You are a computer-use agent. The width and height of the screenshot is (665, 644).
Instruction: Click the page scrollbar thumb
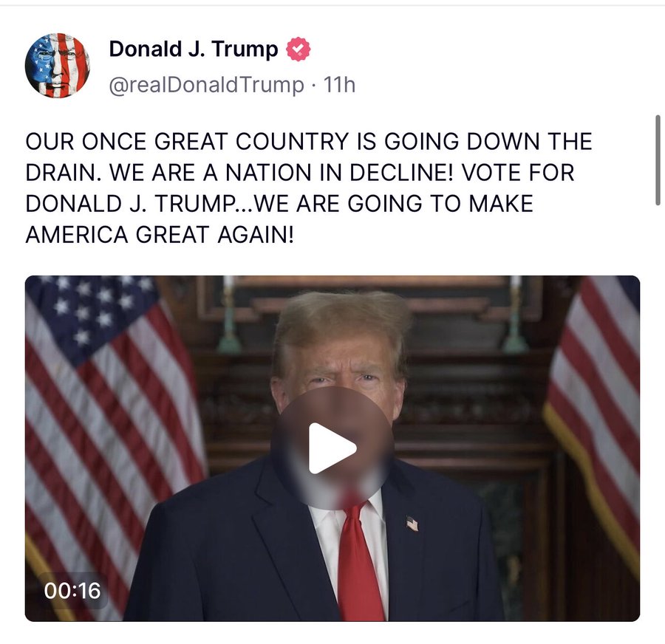tap(658, 160)
